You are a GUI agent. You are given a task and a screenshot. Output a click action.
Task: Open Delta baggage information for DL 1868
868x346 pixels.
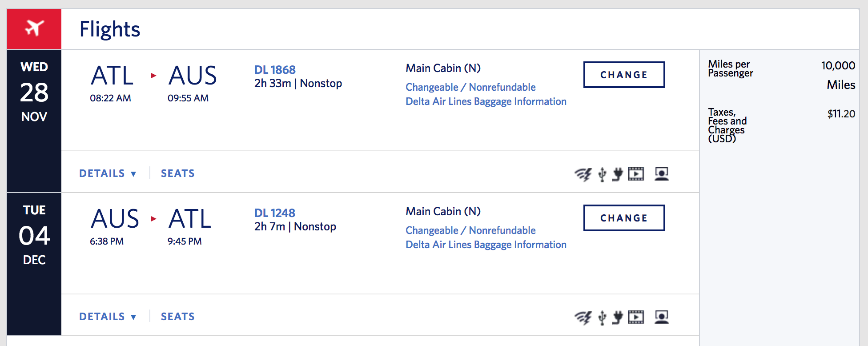coord(486,101)
